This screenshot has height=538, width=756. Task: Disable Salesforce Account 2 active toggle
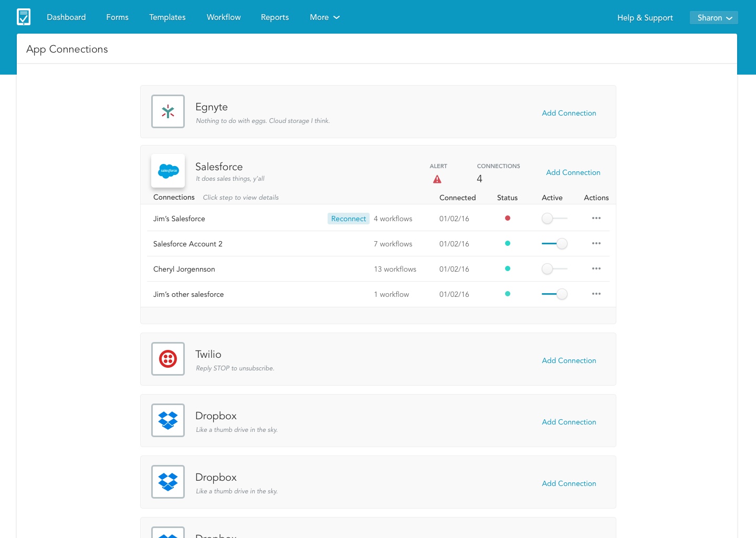tap(555, 244)
